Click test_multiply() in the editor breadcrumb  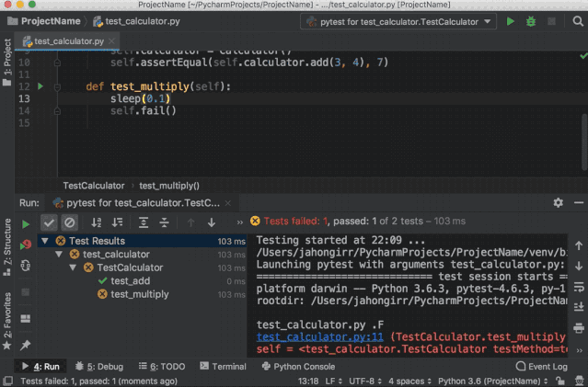click(169, 186)
